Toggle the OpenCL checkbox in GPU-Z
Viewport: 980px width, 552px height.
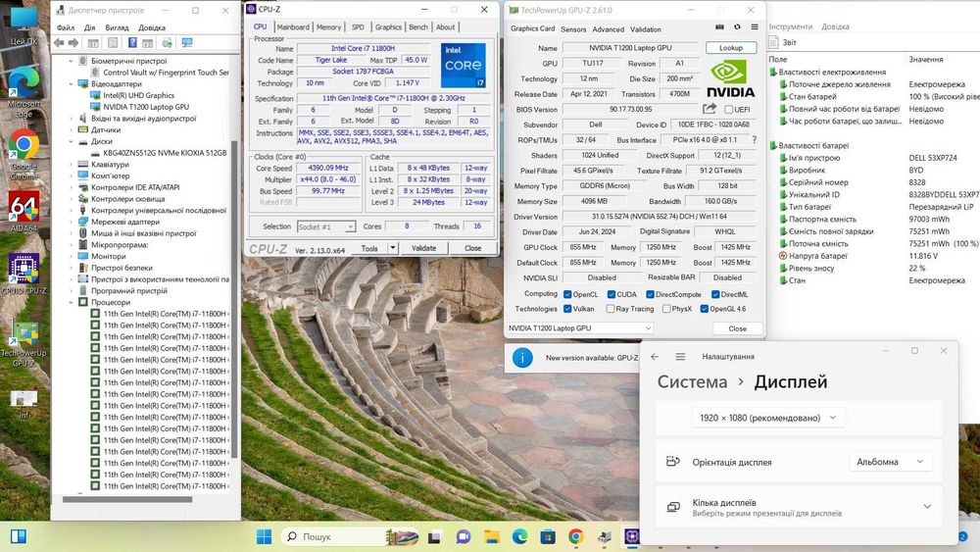click(567, 294)
